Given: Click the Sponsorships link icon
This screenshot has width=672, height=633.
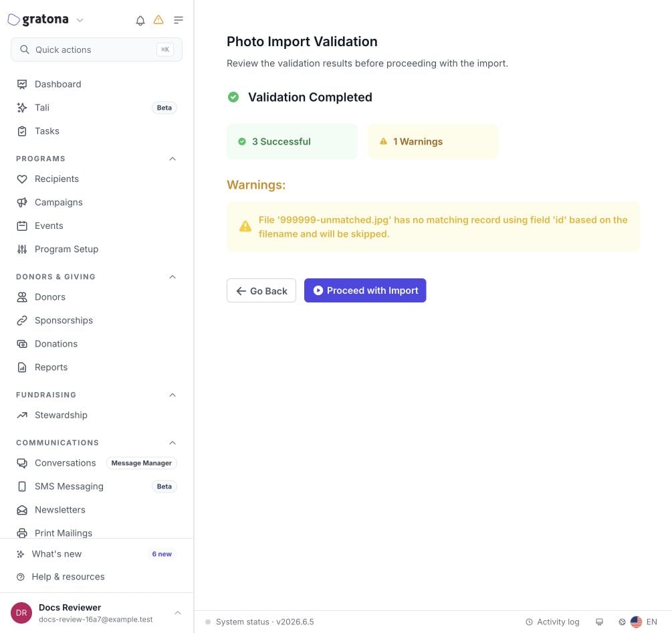Looking at the screenshot, I should point(22,321).
